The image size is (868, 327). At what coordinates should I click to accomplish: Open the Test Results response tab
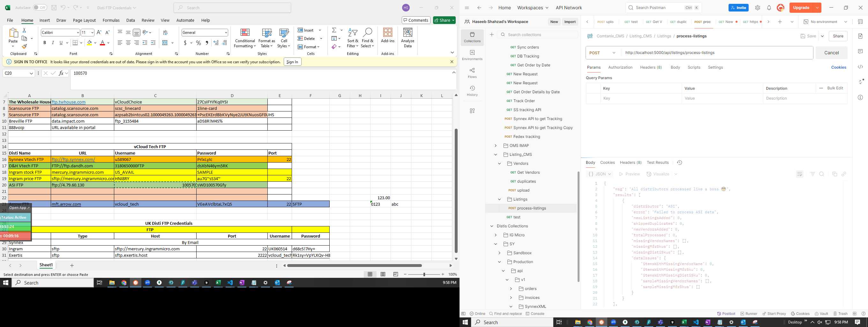coord(657,163)
